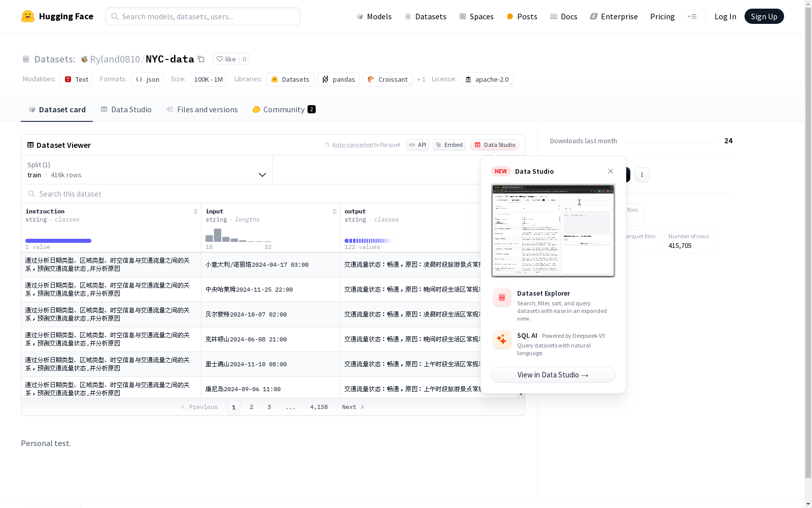The image size is (812, 508).
Task: Click the instruction column value bar
Action: tap(58, 241)
